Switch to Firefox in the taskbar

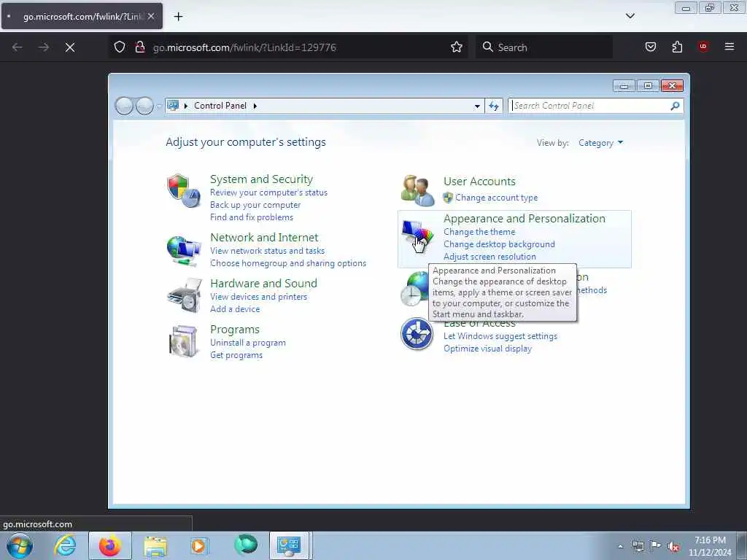tap(109, 545)
